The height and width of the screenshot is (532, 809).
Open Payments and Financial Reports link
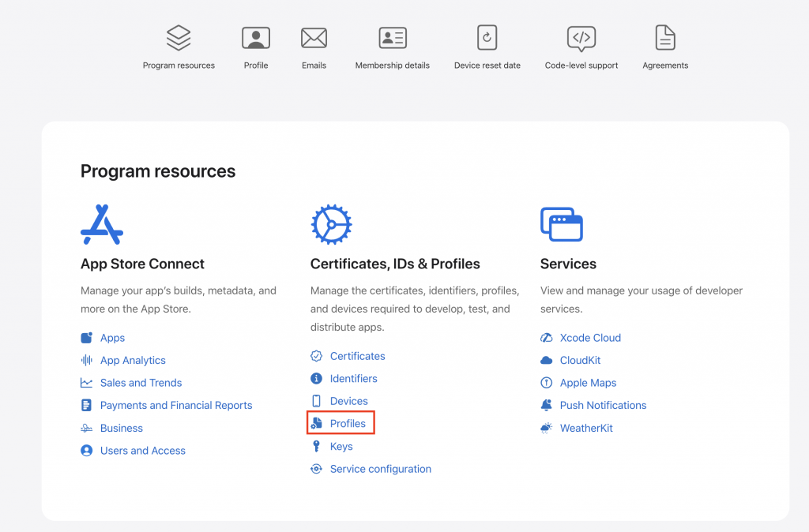point(176,405)
